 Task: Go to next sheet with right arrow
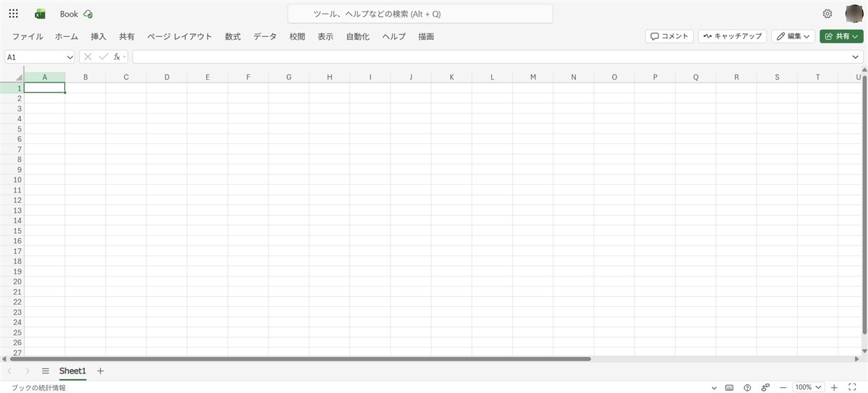coord(27,371)
